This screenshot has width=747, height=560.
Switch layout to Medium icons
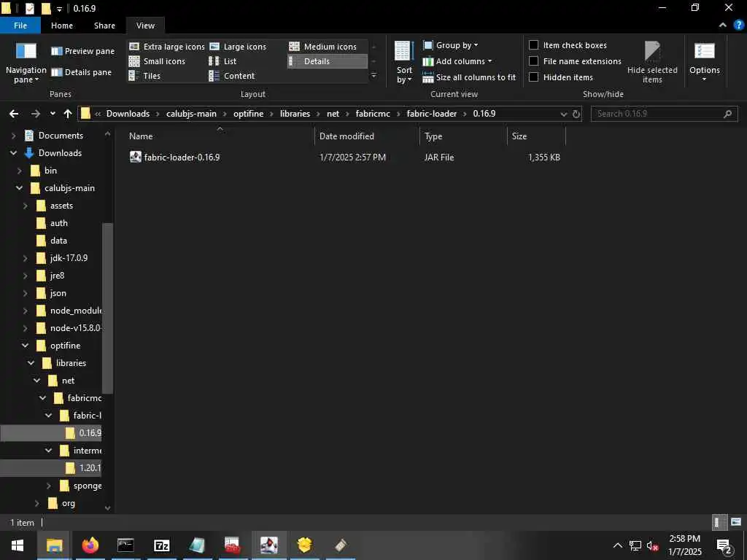coord(323,47)
